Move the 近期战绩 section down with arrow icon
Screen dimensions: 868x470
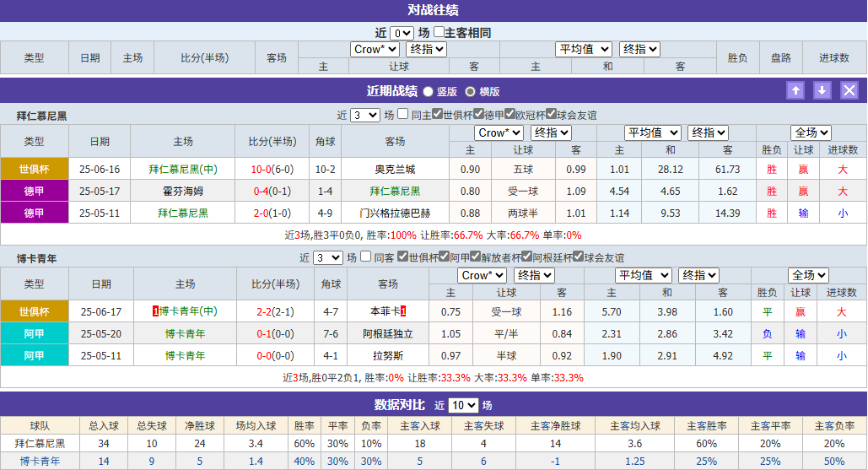(x=822, y=91)
